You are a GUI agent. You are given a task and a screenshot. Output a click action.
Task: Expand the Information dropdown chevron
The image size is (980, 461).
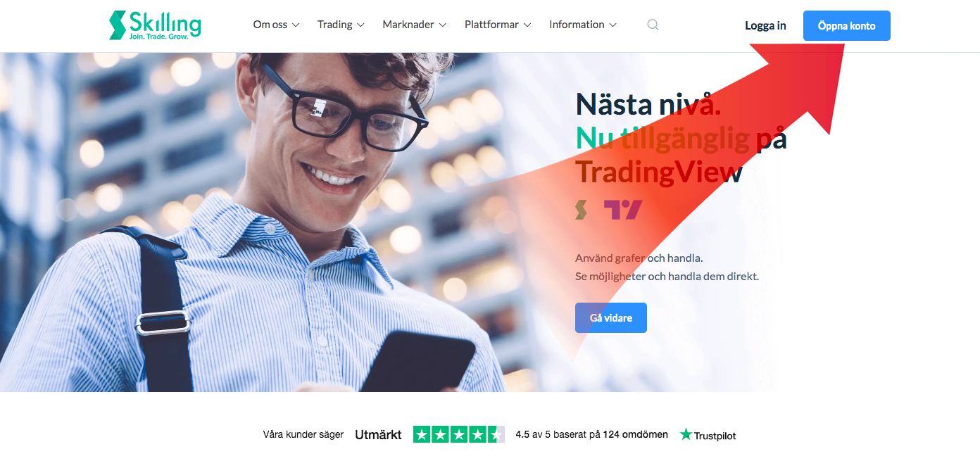point(612,25)
